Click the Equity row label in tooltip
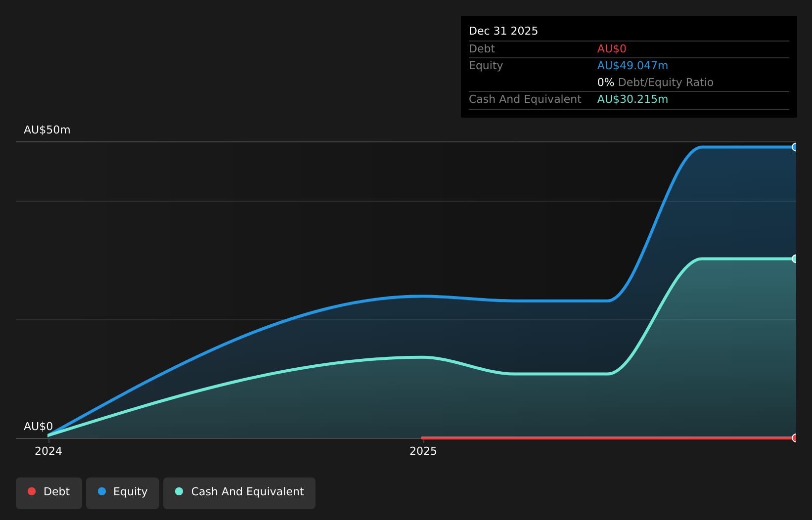The width and height of the screenshot is (812, 520). (486, 66)
